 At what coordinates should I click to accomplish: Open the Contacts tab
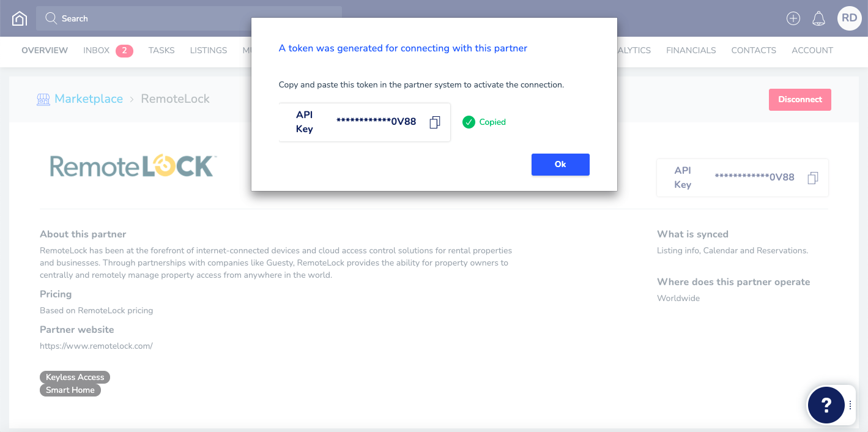[x=753, y=50]
